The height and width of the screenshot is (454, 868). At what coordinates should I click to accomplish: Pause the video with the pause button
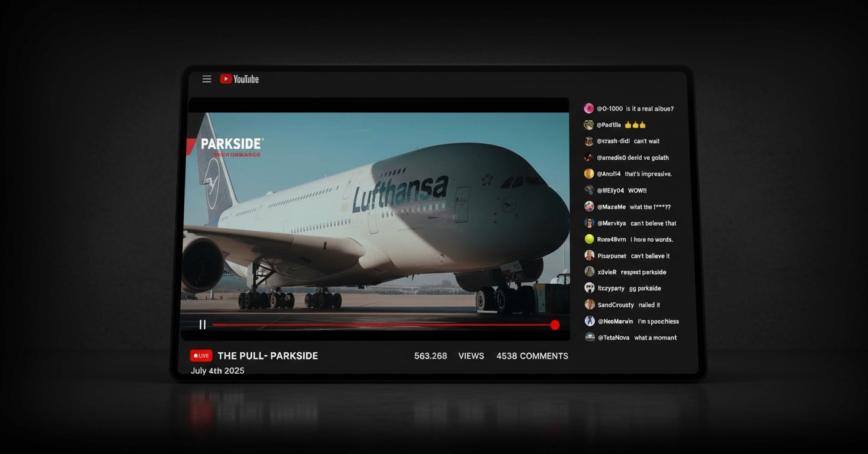click(x=202, y=324)
